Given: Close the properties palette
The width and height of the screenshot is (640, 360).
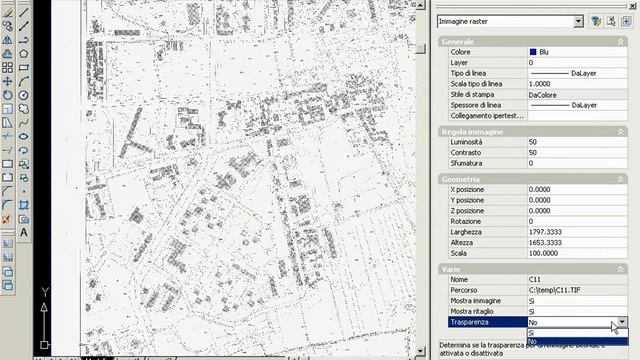Looking at the screenshot, I should [633, 6].
